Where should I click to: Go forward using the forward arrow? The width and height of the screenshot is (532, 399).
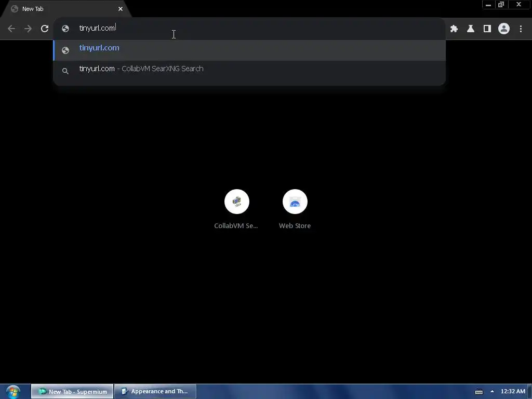pyautogui.click(x=28, y=29)
